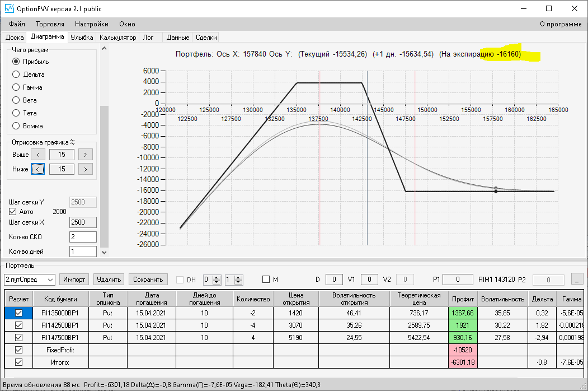Click the Выше value field showing 15
This screenshot has width=588, height=391.
[x=62, y=155]
